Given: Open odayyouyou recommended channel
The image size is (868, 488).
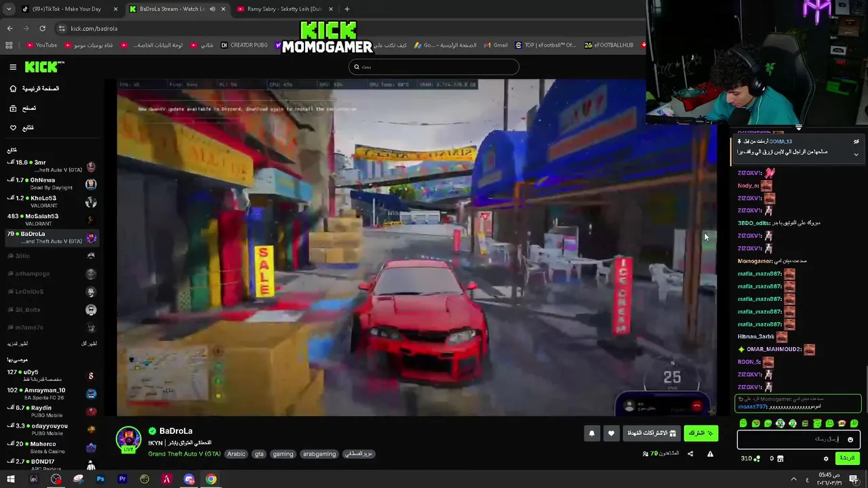Looking at the screenshot, I should (52, 429).
